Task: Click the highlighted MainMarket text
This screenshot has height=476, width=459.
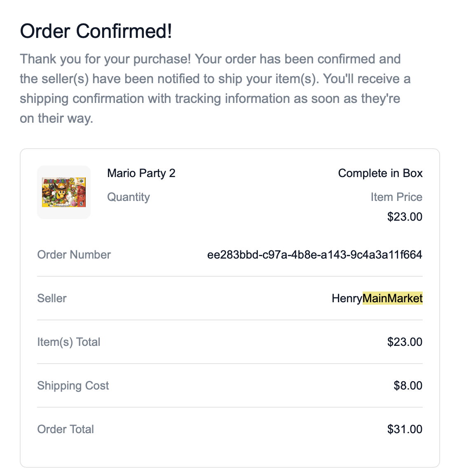Action: coord(392,298)
